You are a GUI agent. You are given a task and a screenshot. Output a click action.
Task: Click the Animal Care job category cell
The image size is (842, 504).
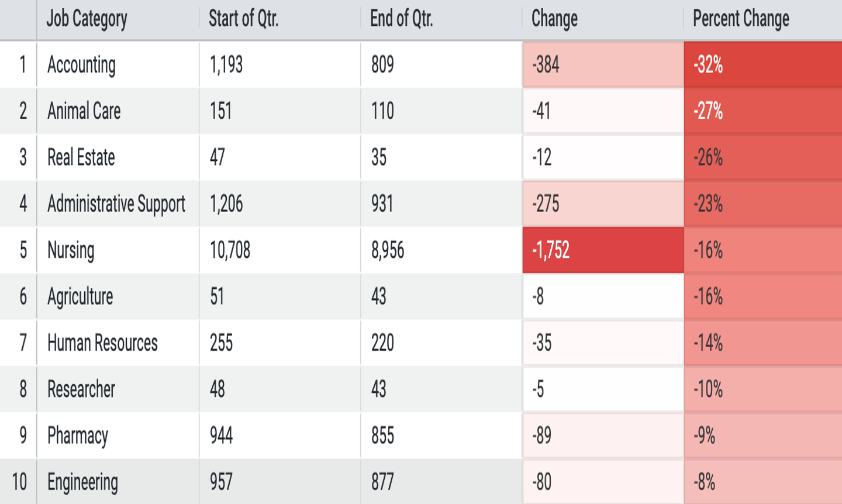tap(118, 111)
